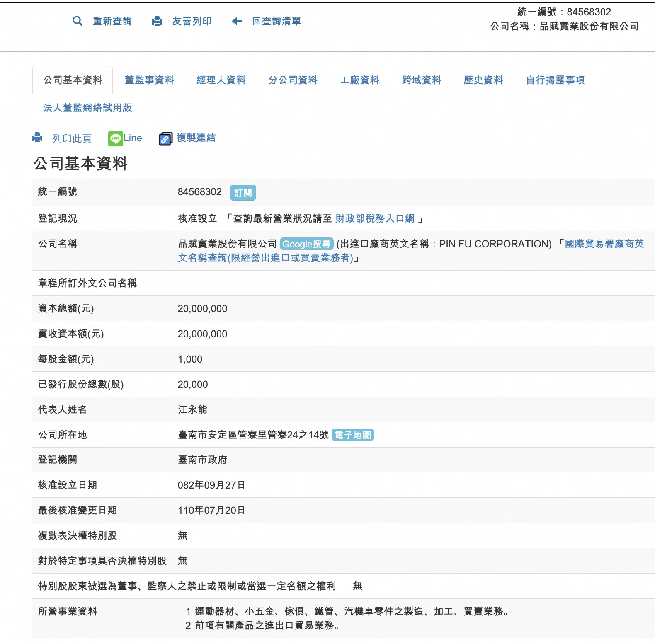This screenshot has width=655, height=644.
Task: Click the 每股金額 value 1,000
Action: pos(190,359)
